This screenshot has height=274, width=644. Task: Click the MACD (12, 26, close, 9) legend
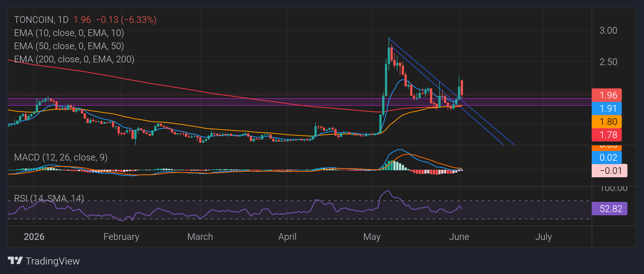[61, 157]
